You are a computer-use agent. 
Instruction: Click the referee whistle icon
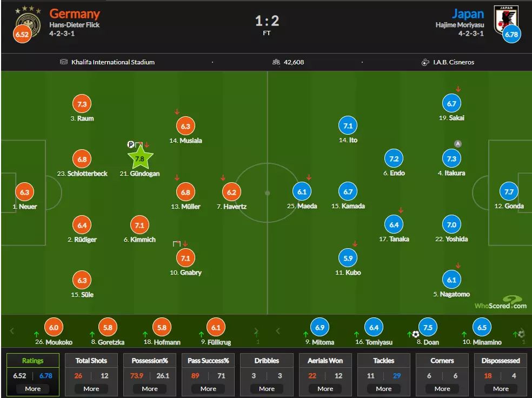tap(425, 62)
